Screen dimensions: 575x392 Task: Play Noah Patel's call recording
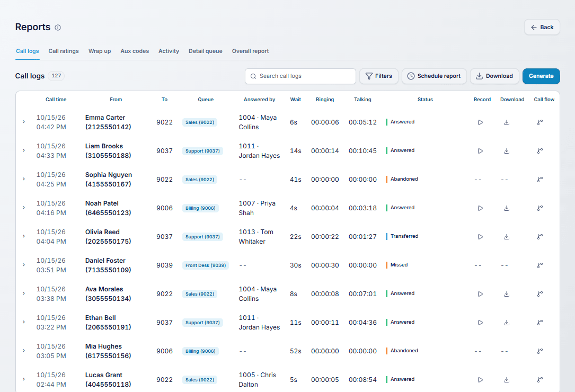tap(480, 208)
